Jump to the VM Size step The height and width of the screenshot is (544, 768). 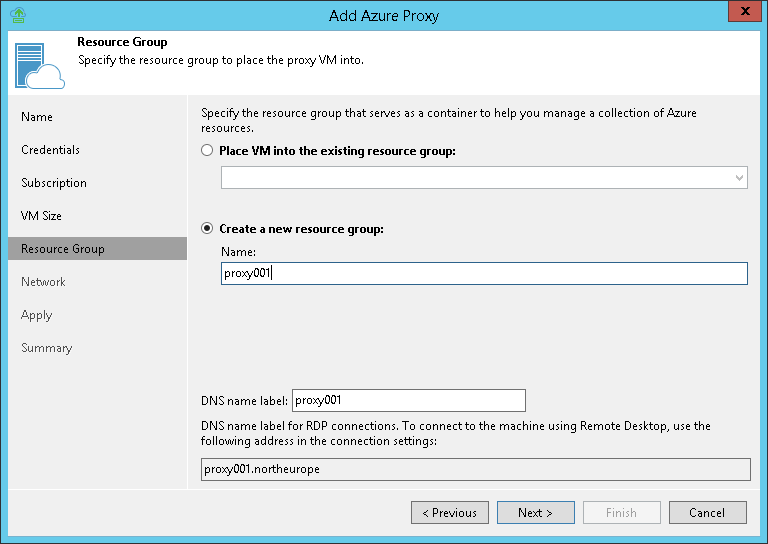pos(42,216)
